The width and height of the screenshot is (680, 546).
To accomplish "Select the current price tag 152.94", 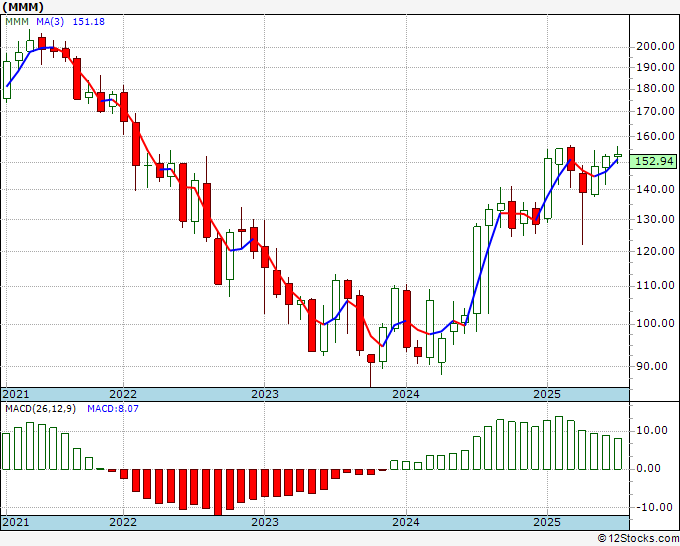I will (654, 161).
